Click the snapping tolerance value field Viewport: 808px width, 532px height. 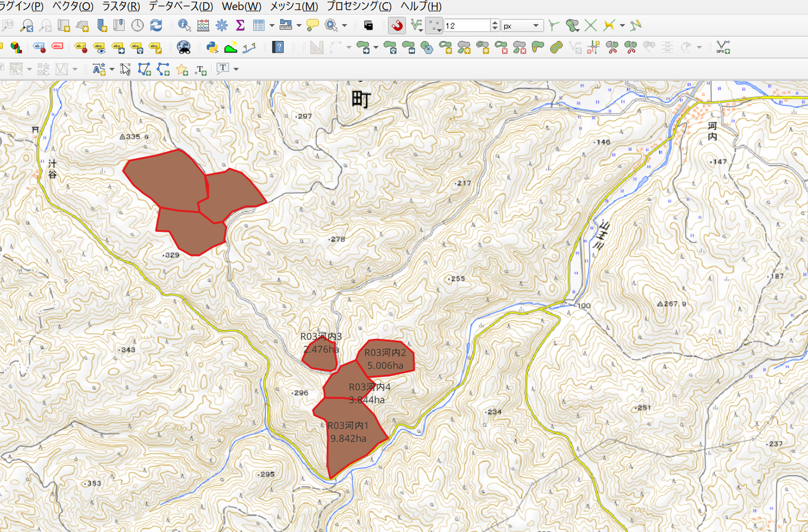467,26
